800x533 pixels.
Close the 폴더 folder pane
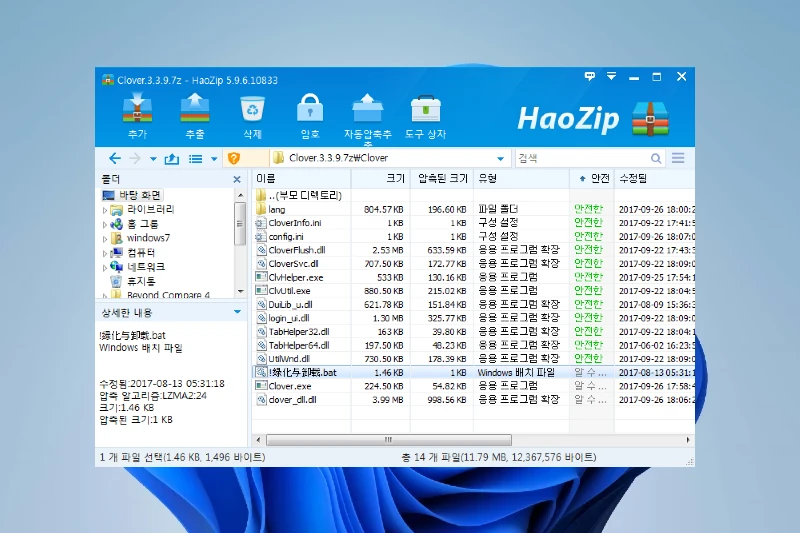pos(237,180)
